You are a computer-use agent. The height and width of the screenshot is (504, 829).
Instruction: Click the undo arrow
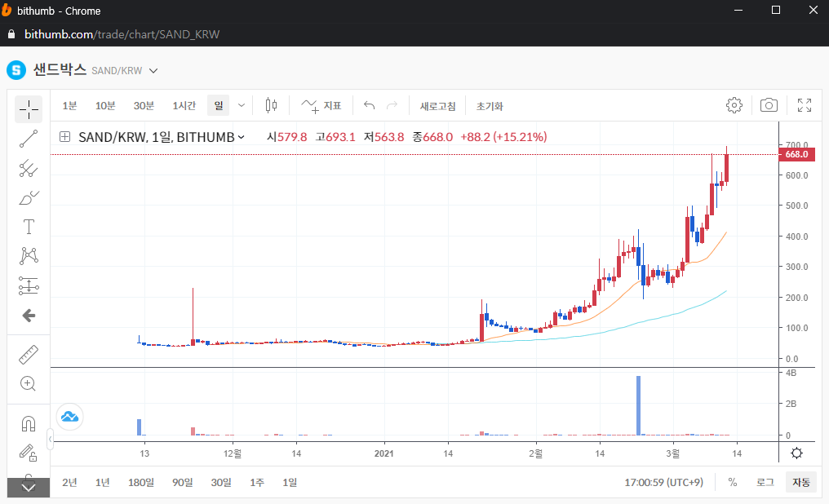tap(369, 106)
